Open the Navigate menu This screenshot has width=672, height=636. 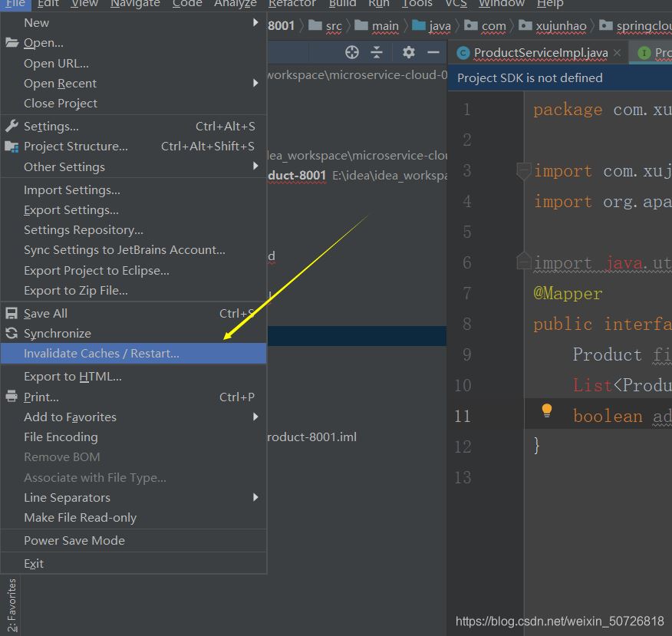tap(136, 3)
